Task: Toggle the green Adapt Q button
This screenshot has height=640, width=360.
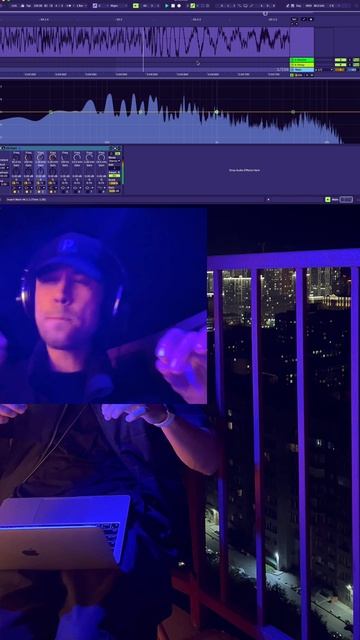Action: 114,176
